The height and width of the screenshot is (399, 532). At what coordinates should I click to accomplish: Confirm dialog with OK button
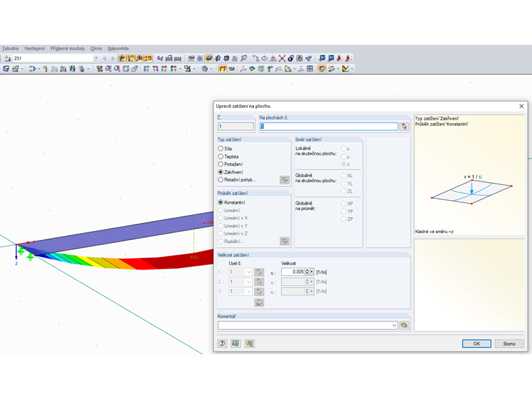(x=477, y=344)
